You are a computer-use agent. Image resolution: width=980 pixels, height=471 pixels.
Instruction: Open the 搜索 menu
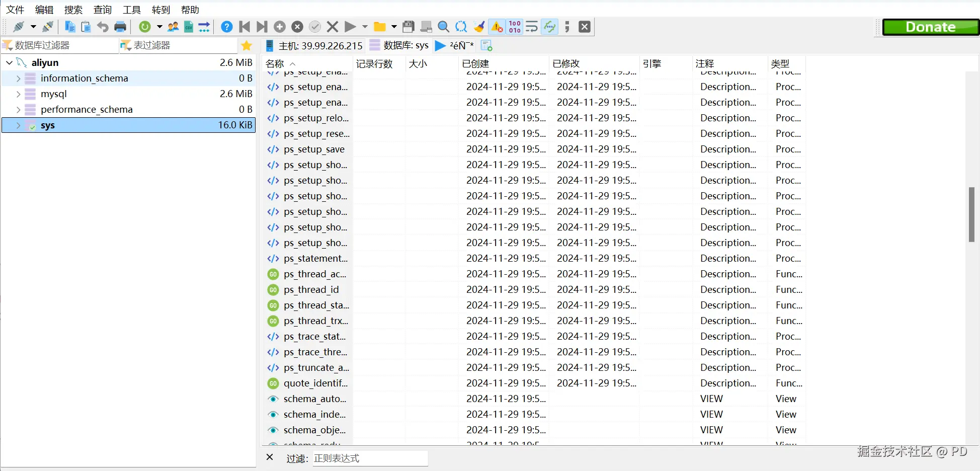(73, 10)
